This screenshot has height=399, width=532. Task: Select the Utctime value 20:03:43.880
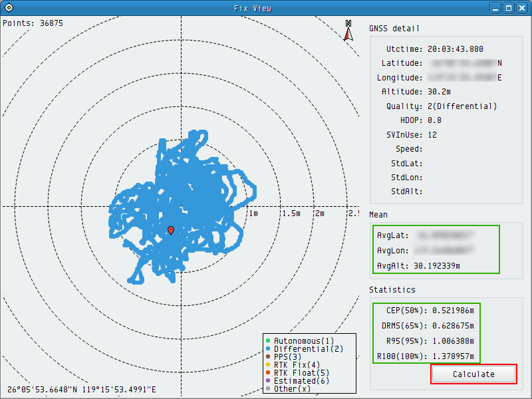(x=456, y=49)
